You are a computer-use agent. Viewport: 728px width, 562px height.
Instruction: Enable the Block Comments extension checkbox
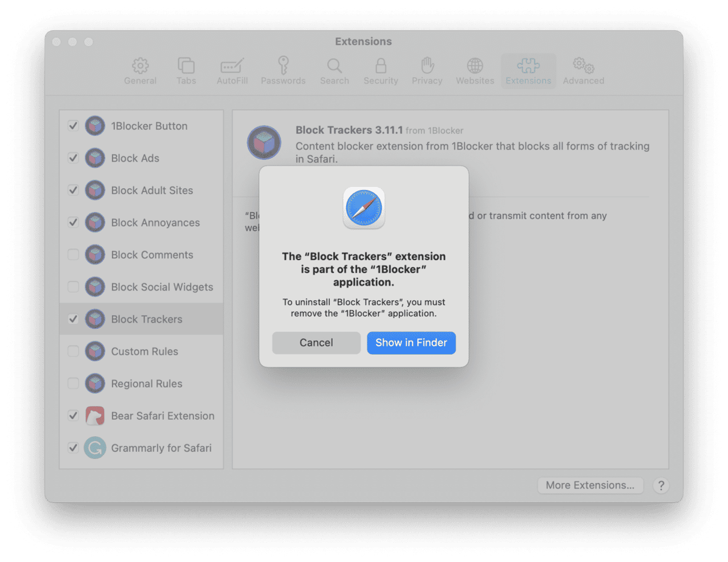74,255
